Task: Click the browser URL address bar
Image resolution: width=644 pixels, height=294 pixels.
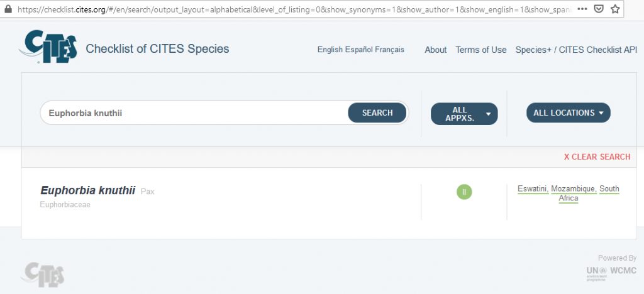Action: click(294, 9)
